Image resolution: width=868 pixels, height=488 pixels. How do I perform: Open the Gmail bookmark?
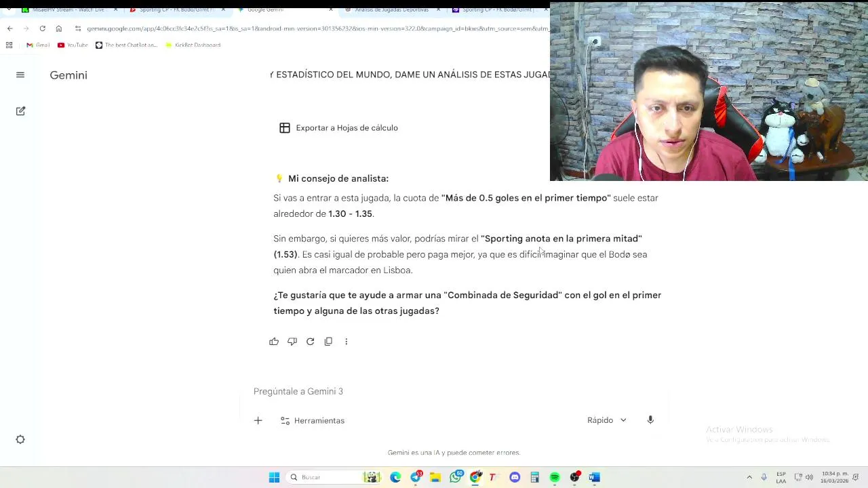[x=38, y=45]
